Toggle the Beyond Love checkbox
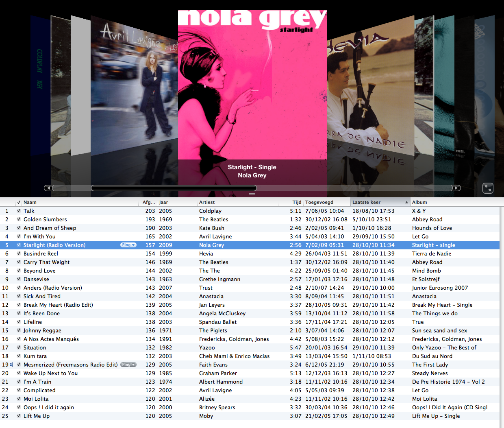This screenshot has width=504, height=428. (19, 271)
